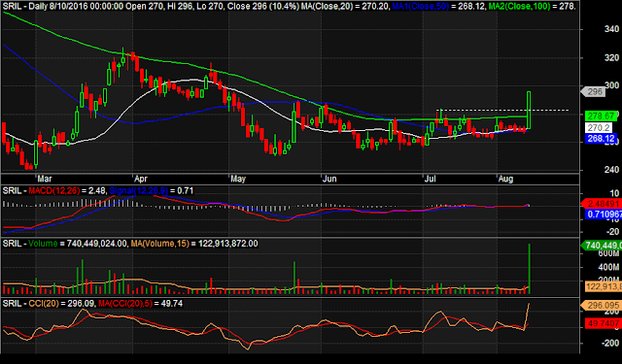The image size is (622, 364).
Task: Click the orange 122,913 volume average tag
Action: [604, 286]
